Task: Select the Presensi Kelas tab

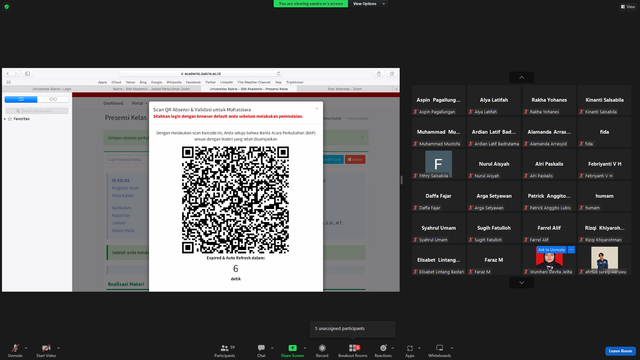Action: point(249,89)
